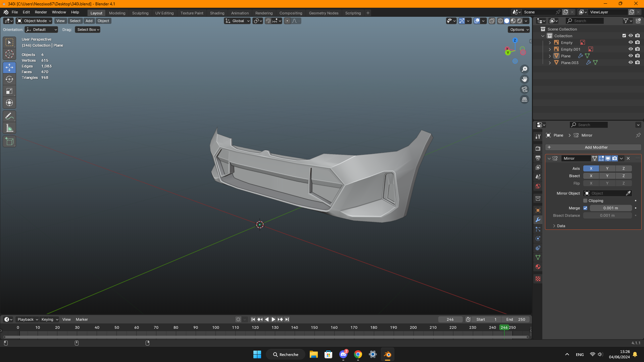Select the Transform tool

9,103
